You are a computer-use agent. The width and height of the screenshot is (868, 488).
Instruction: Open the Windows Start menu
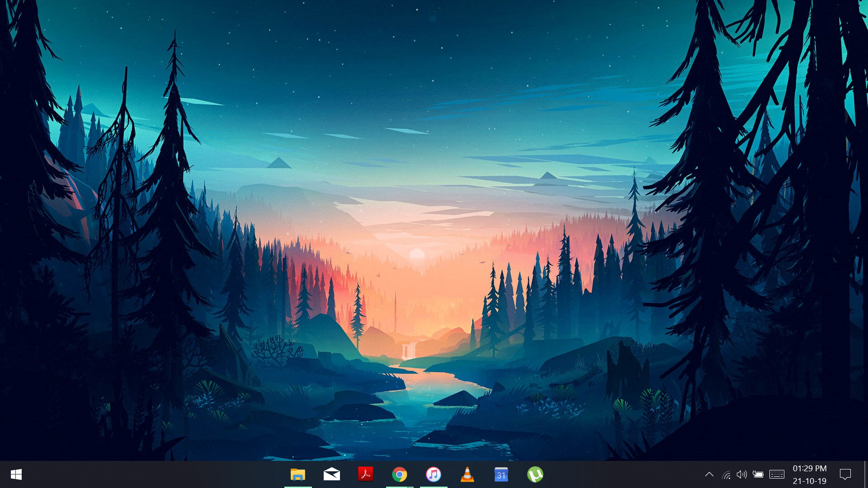pyautogui.click(x=16, y=474)
